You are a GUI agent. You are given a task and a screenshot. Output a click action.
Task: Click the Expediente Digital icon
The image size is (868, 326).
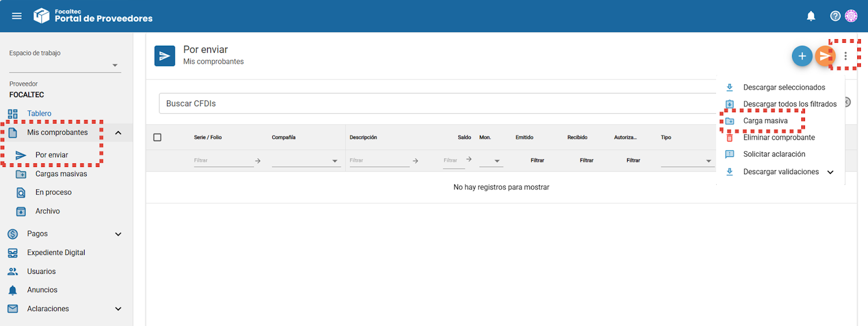tap(12, 253)
